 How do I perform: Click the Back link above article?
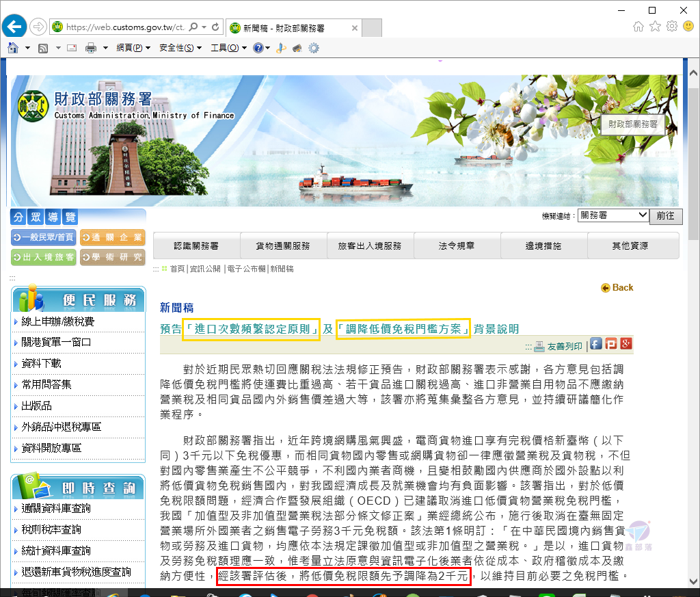[x=617, y=288]
